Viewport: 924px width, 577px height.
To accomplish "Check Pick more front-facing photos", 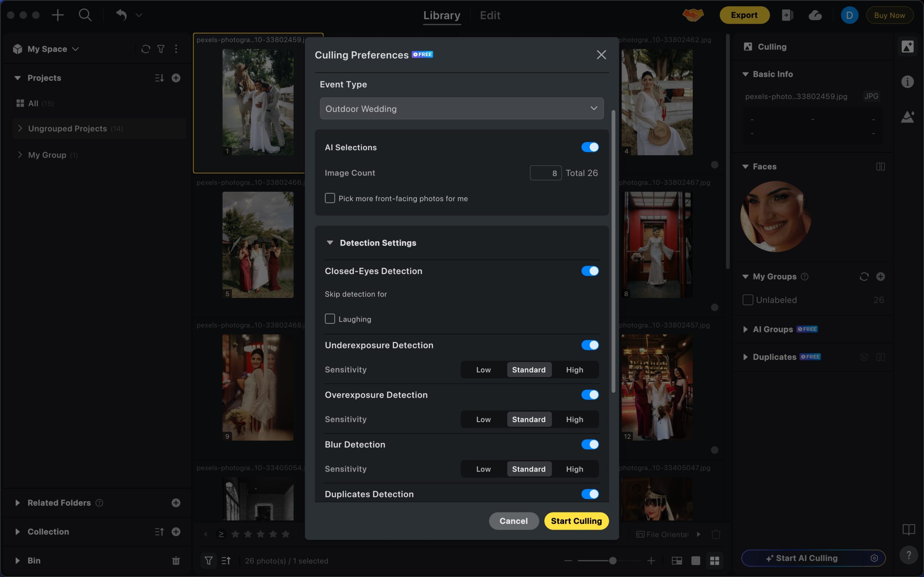I will (x=330, y=198).
